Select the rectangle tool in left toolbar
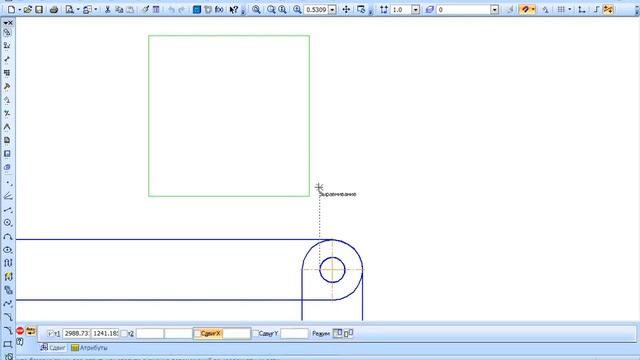This screenshot has height=360, width=640. click(7, 344)
